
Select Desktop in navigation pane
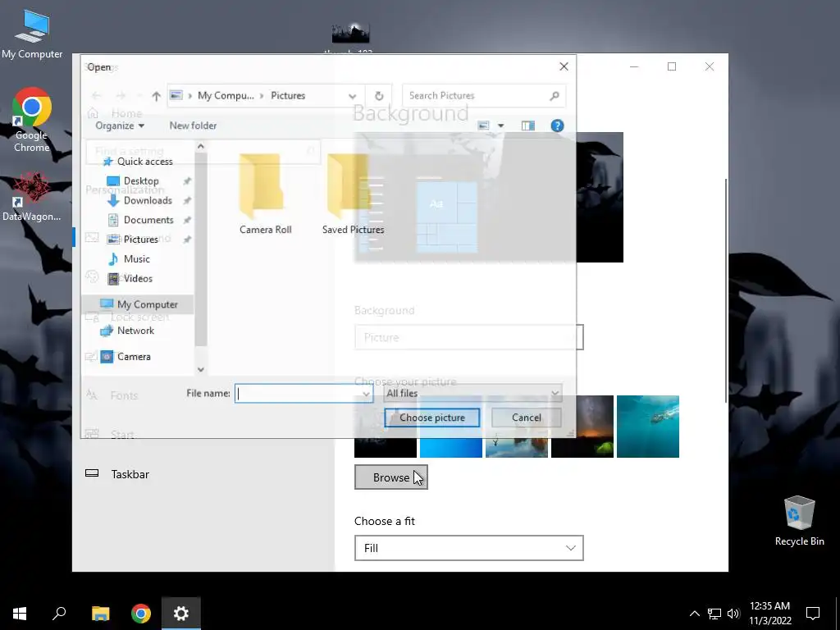(140, 181)
